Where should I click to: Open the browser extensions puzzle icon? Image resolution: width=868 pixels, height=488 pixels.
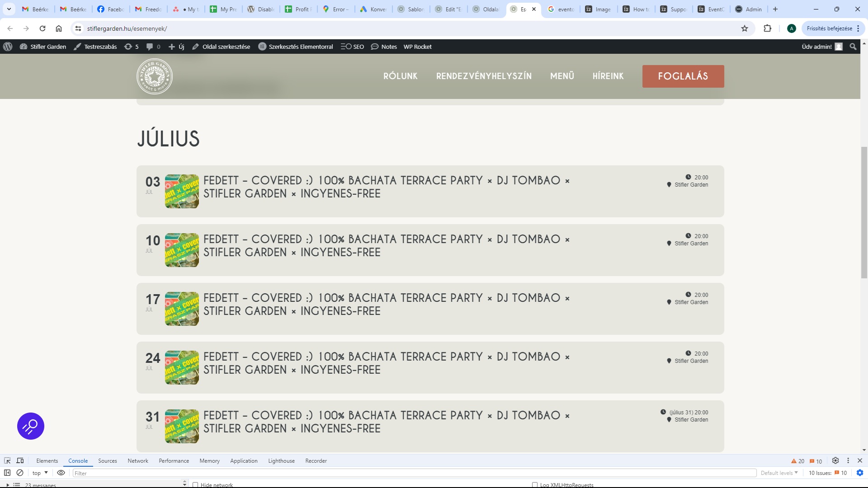[768, 28]
